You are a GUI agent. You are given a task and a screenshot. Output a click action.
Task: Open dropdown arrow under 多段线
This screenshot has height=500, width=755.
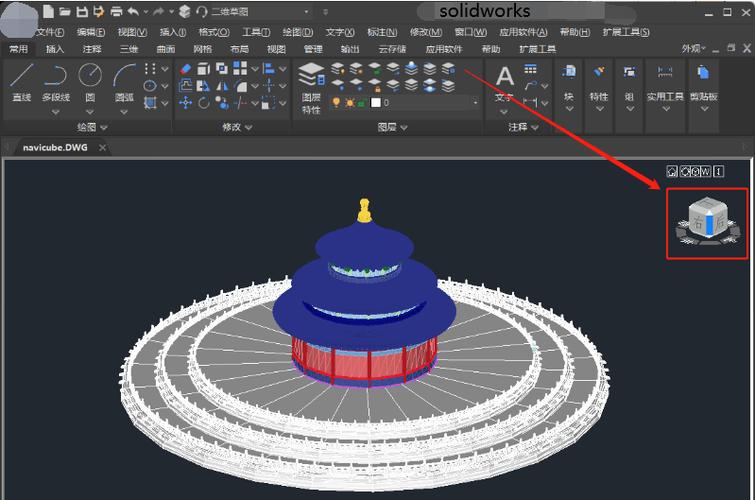pos(55,112)
